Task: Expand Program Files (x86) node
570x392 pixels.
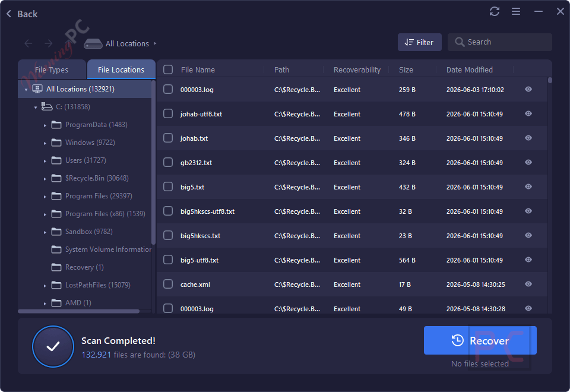Action: pos(45,214)
